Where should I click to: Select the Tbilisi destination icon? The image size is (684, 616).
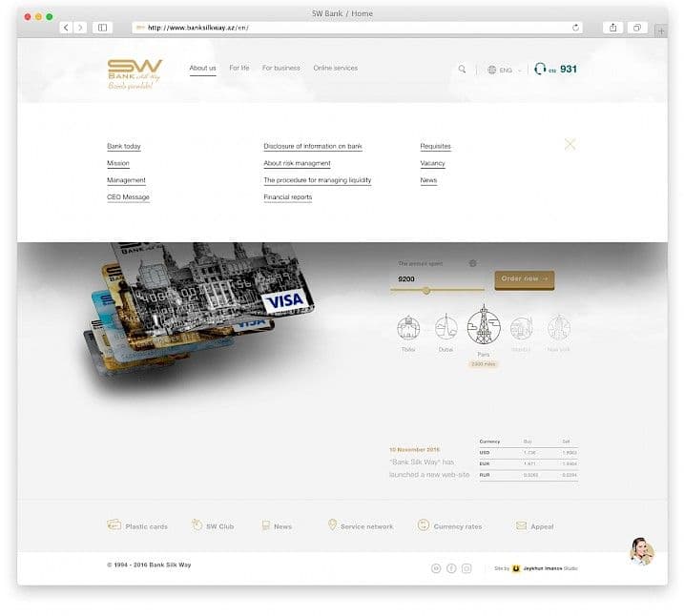pos(408,328)
